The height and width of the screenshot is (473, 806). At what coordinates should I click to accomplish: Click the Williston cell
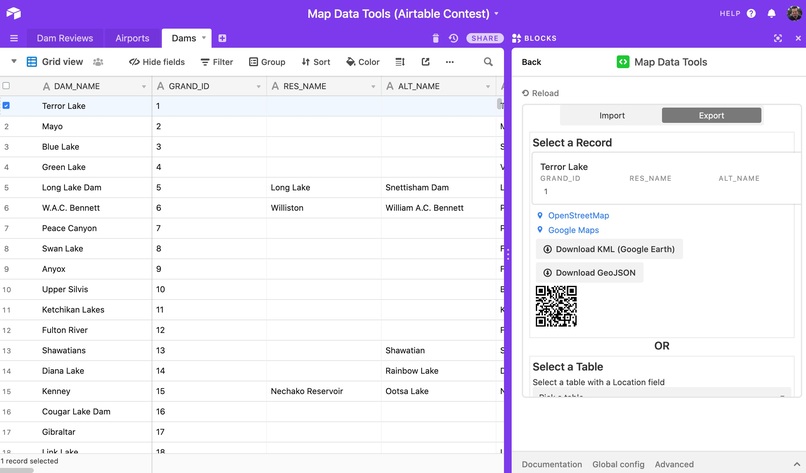pyautogui.click(x=287, y=208)
